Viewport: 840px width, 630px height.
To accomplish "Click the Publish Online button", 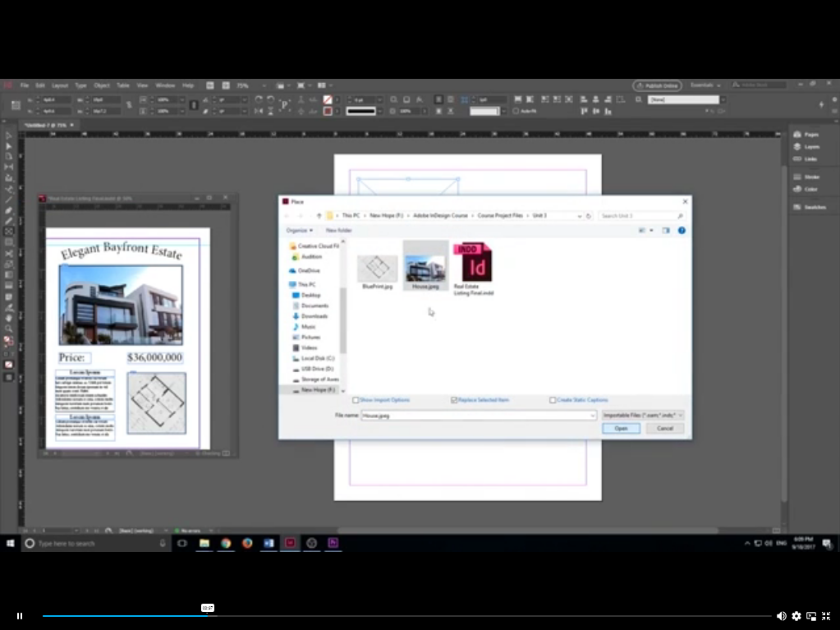I will (x=658, y=85).
